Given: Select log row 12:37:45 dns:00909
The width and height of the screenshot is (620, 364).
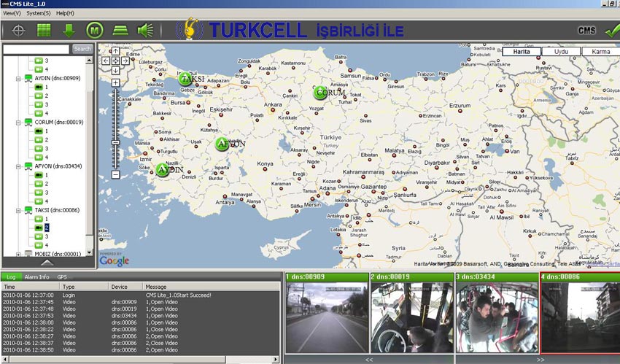Looking at the screenshot, I should coord(140,302).
